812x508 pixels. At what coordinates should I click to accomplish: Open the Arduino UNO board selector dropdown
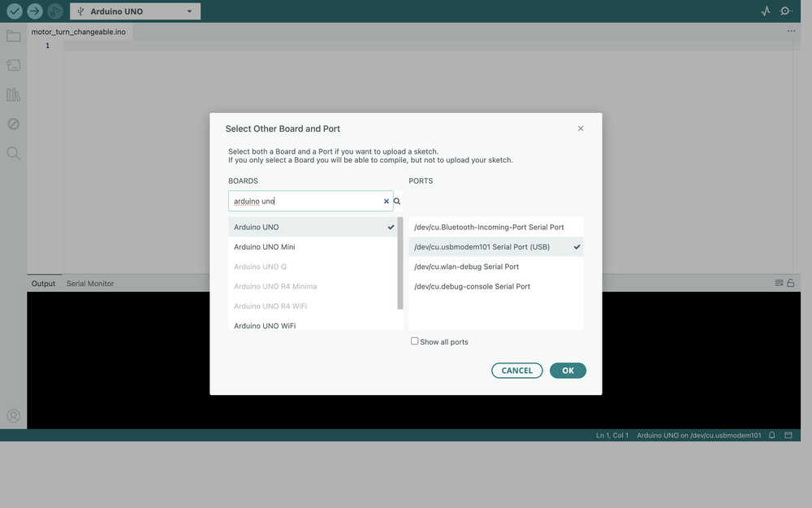tap(135, 11)
